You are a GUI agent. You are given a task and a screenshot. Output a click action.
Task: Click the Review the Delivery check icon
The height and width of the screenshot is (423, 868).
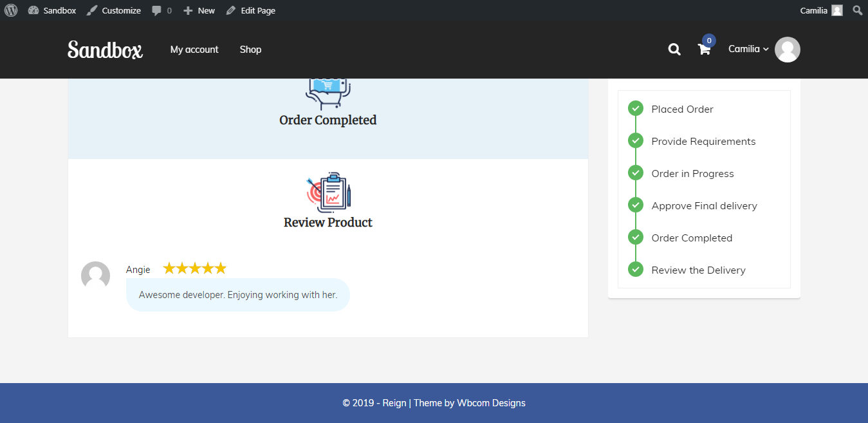pyautogui.click(x=636, y=269)
